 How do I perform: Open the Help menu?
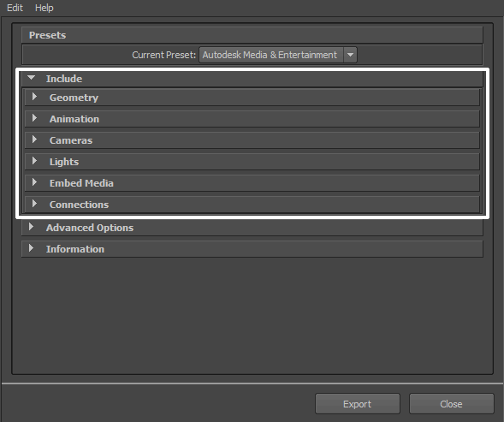pos(44,8)
